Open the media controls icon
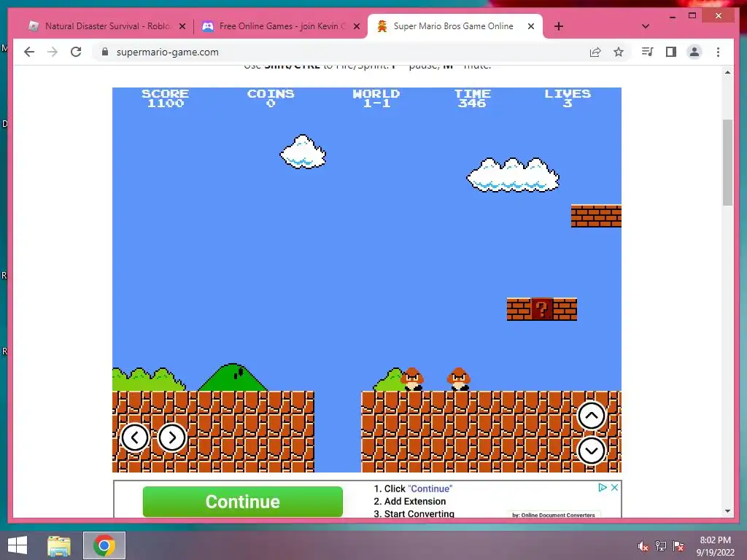This screenshot has width=747, height=560. (647, 52)
